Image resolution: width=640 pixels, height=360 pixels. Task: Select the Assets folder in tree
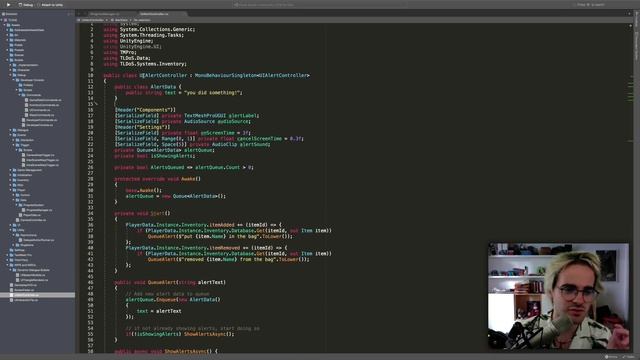[x=13, y=25]
